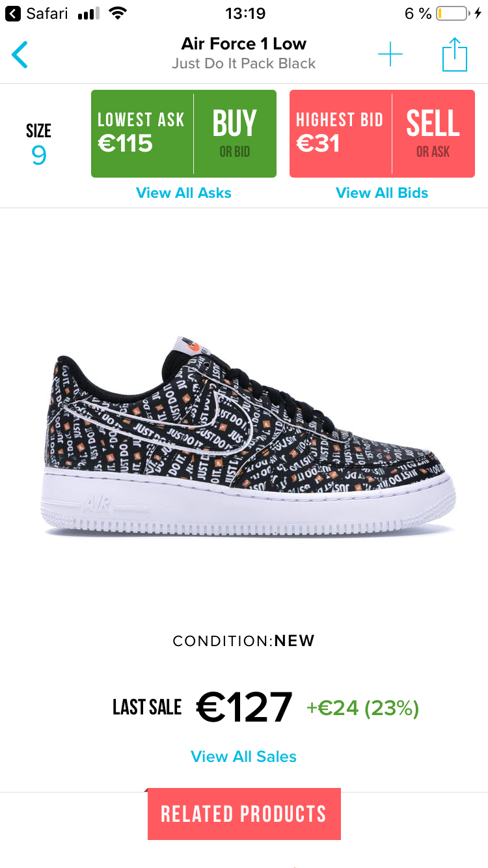Open View All Asks link
The height and width of the screenshot is (868, 488).
[183, 193]
